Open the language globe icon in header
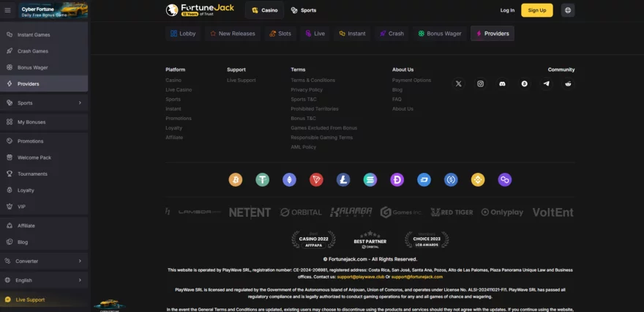This screenshot has height=312, width=644. coord(568,10)
